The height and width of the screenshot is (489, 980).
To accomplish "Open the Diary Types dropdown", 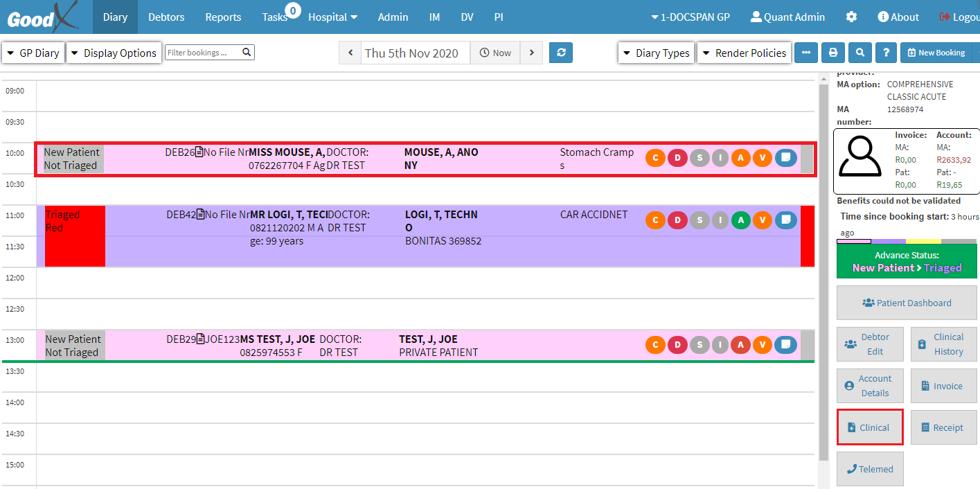I will [656, 53].
